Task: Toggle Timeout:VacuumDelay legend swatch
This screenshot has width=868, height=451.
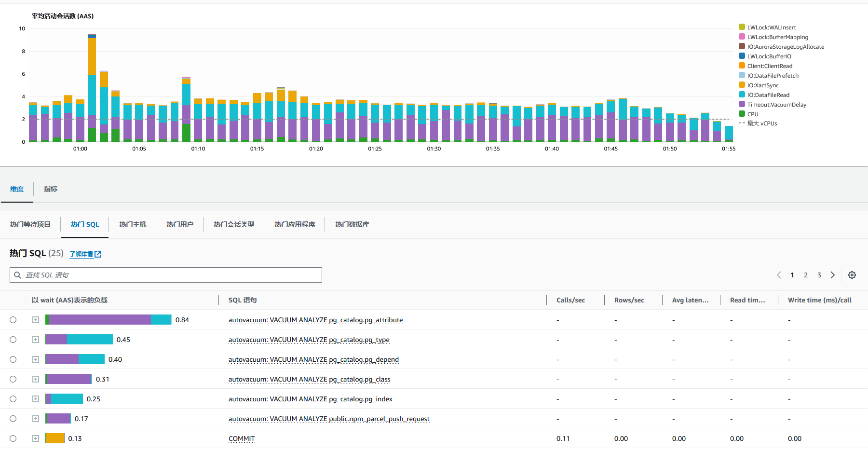Action: pos(742,104)
